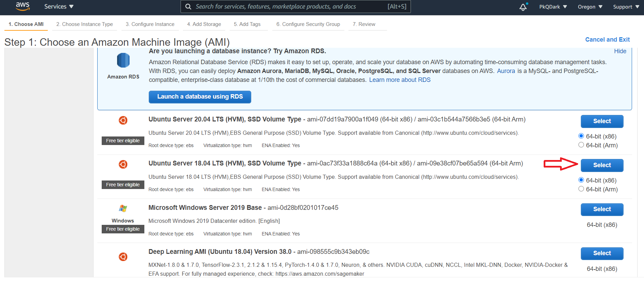Click the Ubuntu Server 18.04 logo icon
644x289 pixels.
[x=123, y=164]
